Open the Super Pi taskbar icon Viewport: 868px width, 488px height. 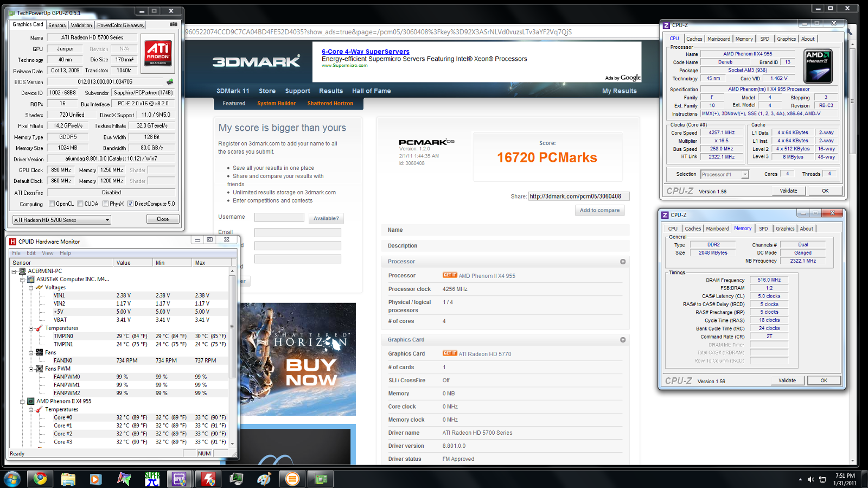[x=152, y=479]
